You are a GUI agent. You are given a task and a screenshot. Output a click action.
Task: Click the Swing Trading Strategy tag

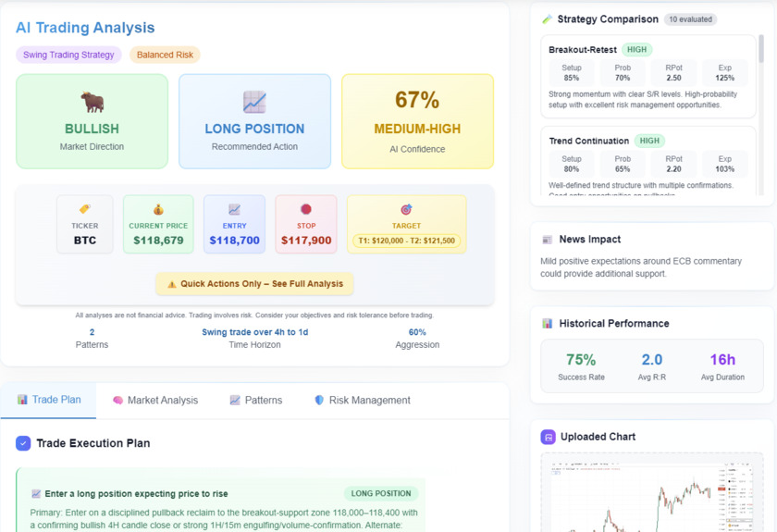[68, 55]
